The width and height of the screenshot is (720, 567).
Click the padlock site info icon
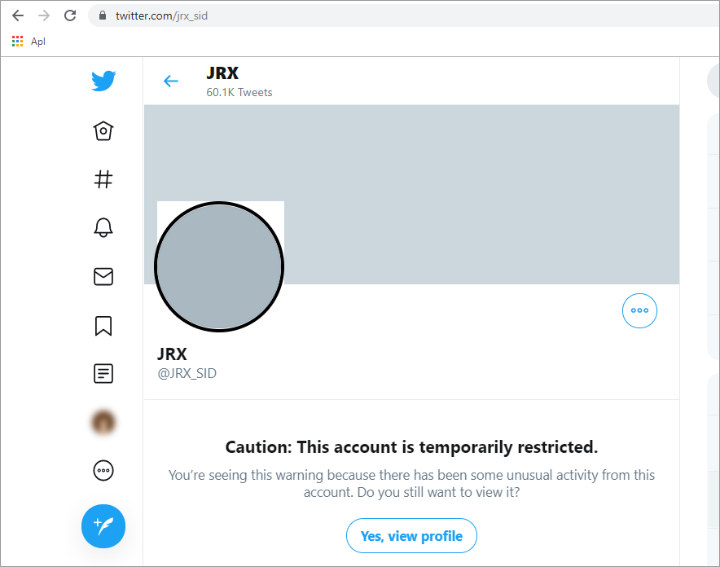coord(103,16)
